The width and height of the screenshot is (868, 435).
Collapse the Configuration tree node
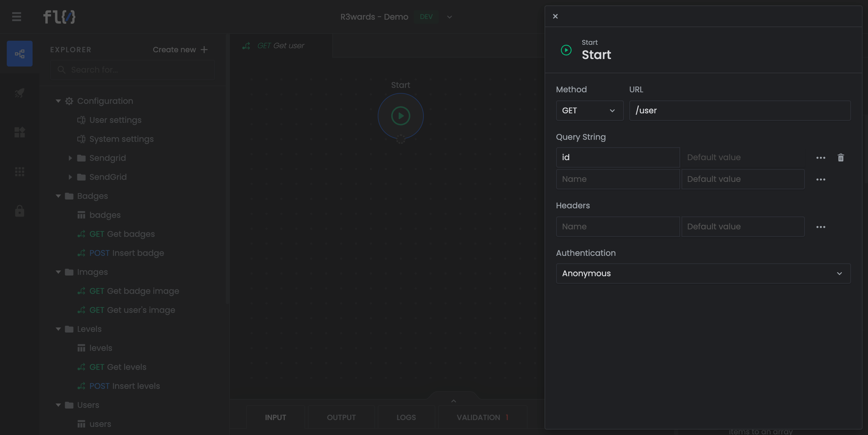58,101
